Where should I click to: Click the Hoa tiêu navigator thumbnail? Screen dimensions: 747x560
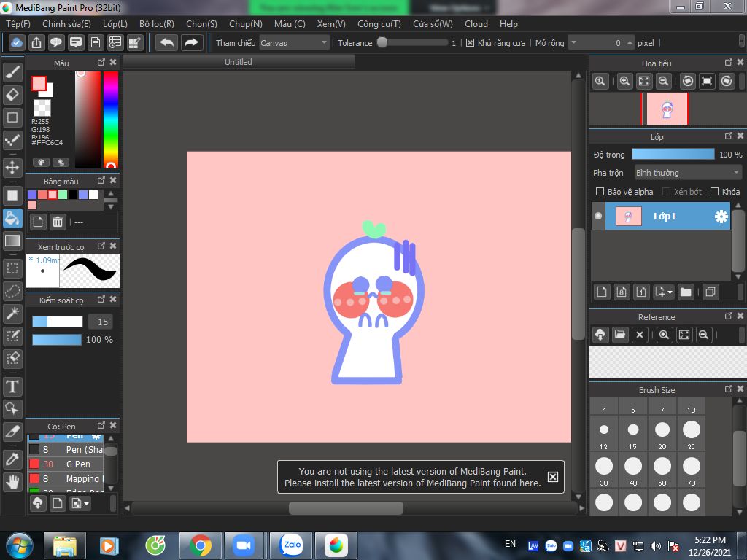tap(667, 109)
